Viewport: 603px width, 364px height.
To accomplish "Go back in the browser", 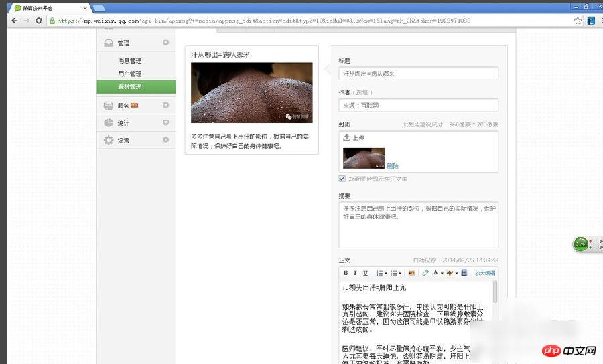I will [15, 21].
